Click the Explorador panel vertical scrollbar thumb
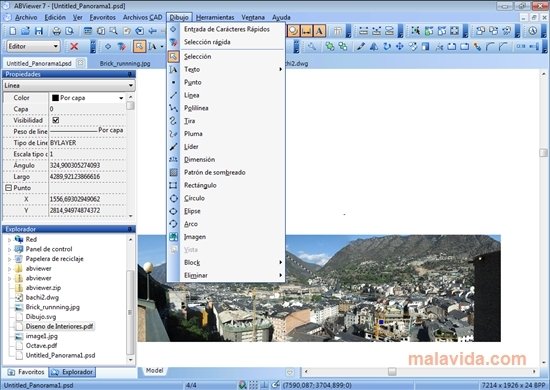The width and height of the screenshot is (550, 390). 130,312
